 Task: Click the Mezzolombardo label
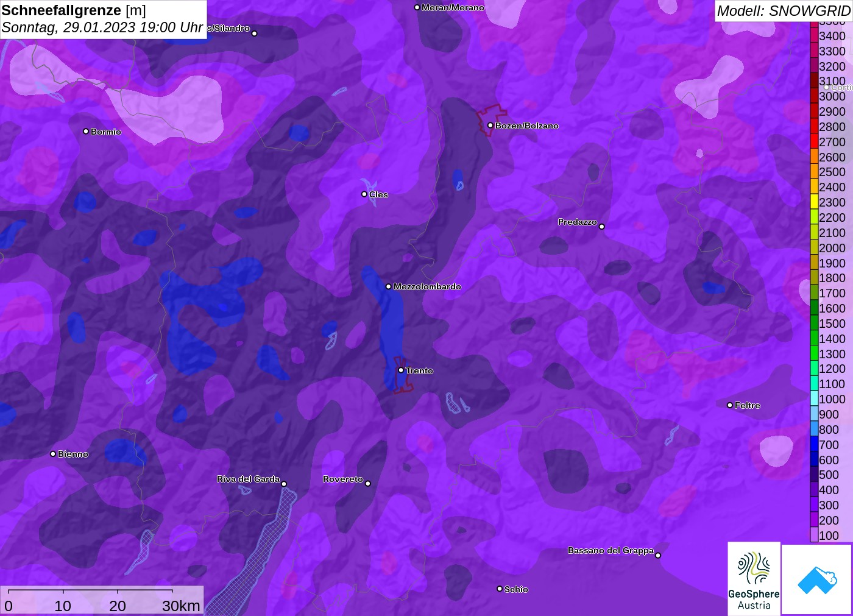(427, 286)
